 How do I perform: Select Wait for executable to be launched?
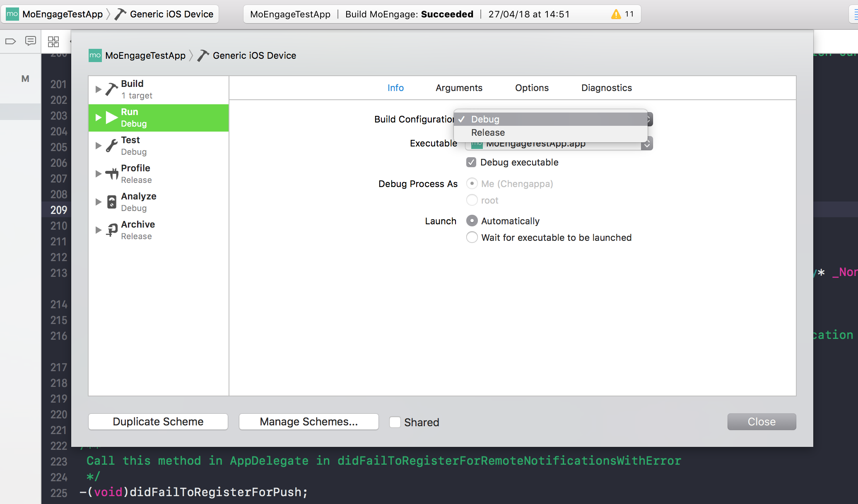pos(472,237)
